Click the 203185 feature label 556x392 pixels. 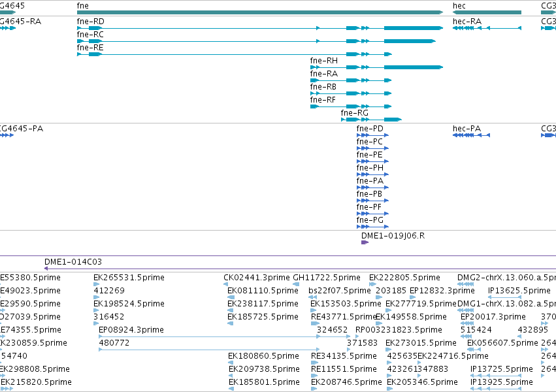(x=391, y=291)
